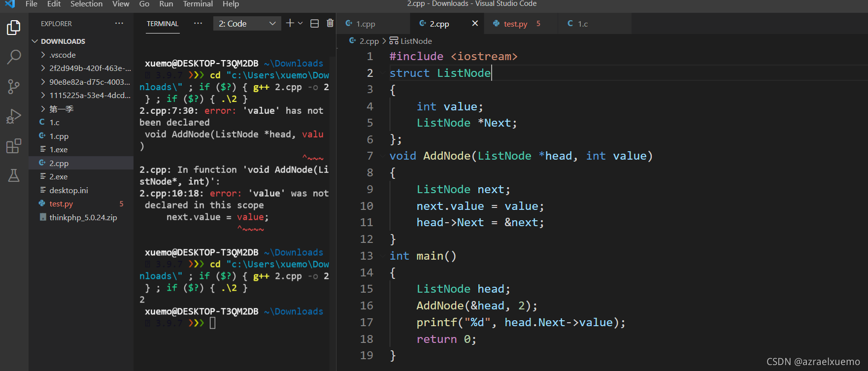Click the '2.cpp:7:30' error location in terminal
Viewport: 868px width, 371px height.
pyautogui.click(x=169, y=111)
